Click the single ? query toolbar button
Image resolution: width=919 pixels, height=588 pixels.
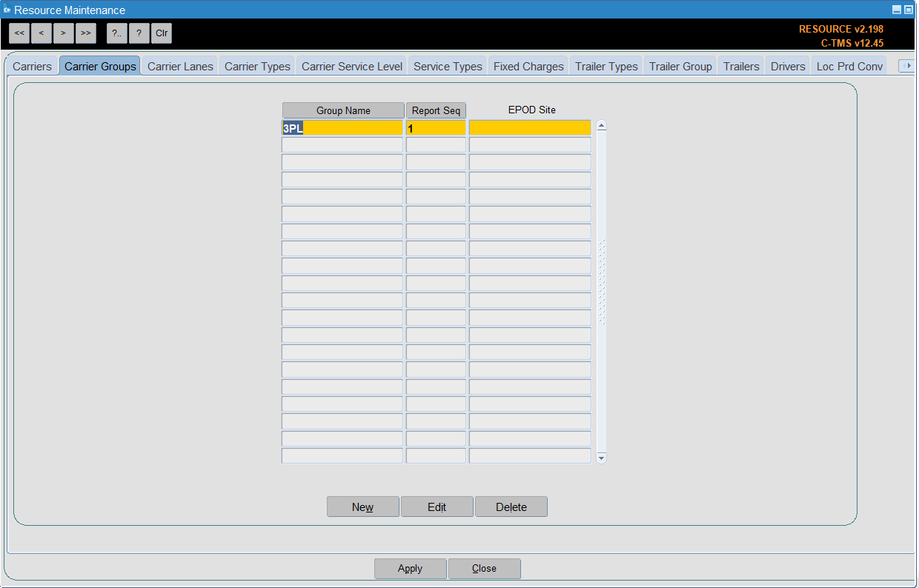click(139, 33)
